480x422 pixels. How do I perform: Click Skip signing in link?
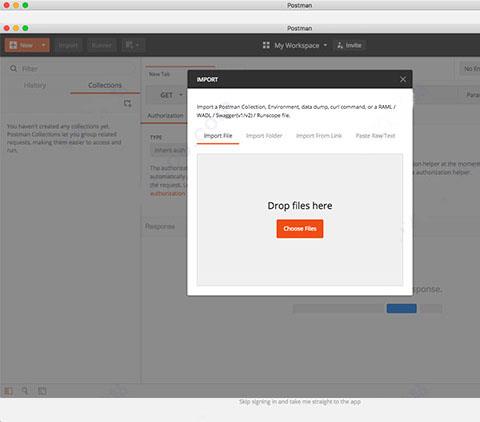coord(300,402)
